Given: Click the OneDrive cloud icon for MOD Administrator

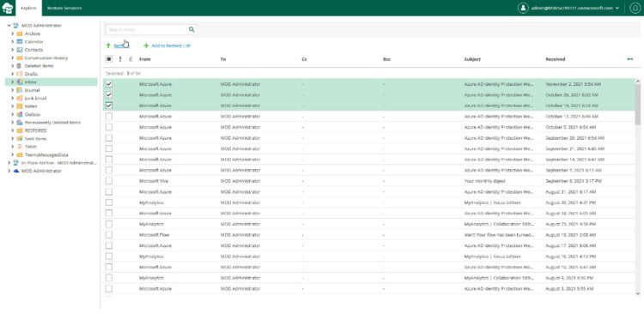Looking at the screenshot, I should click(x=16, y=172).
